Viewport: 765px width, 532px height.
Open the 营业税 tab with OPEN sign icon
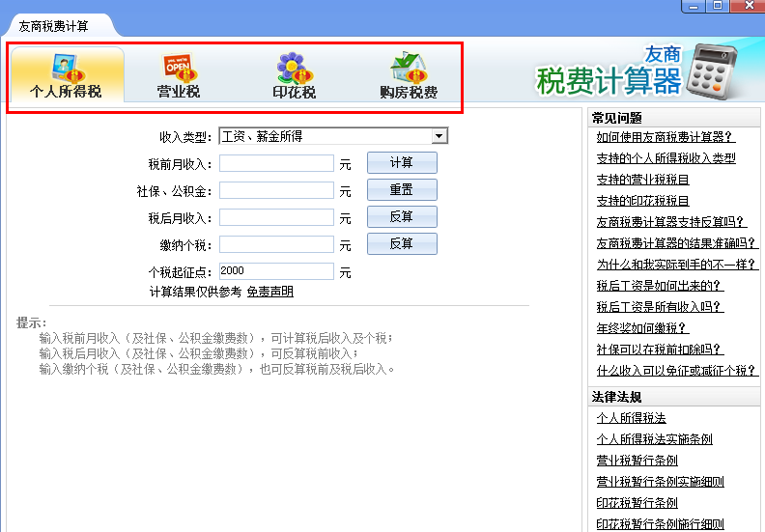tap(179, 74)
